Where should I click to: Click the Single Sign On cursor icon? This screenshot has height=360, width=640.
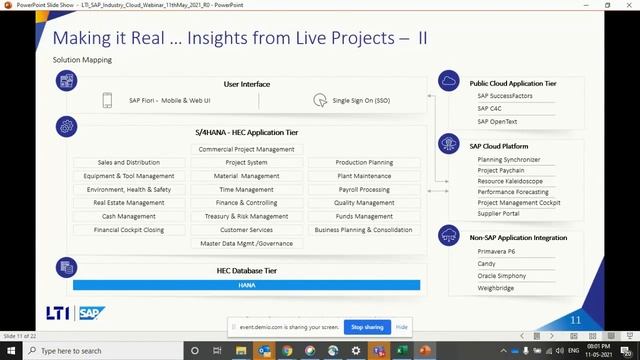point(320,100)
